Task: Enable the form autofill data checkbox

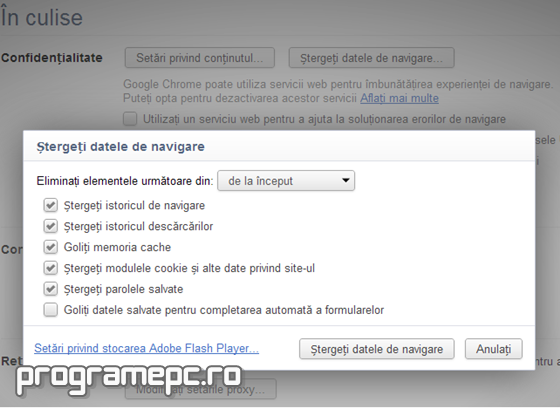Action: 50,310
